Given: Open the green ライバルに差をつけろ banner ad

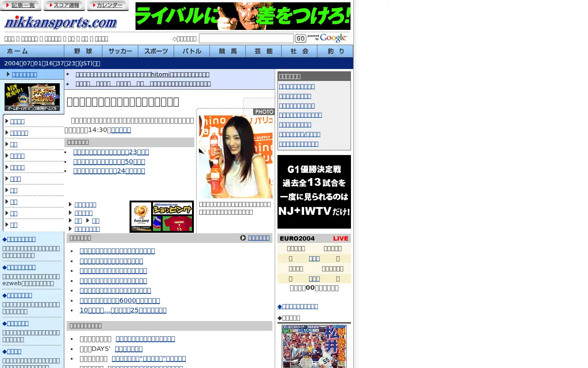Looking at the screenshot, I should pos(243,16).
